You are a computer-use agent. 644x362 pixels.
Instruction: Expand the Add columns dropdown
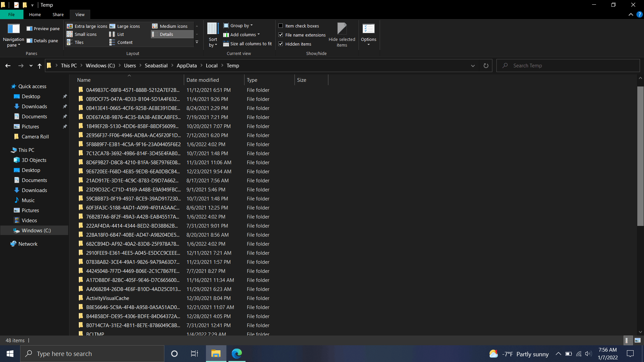tap(242, 35)
